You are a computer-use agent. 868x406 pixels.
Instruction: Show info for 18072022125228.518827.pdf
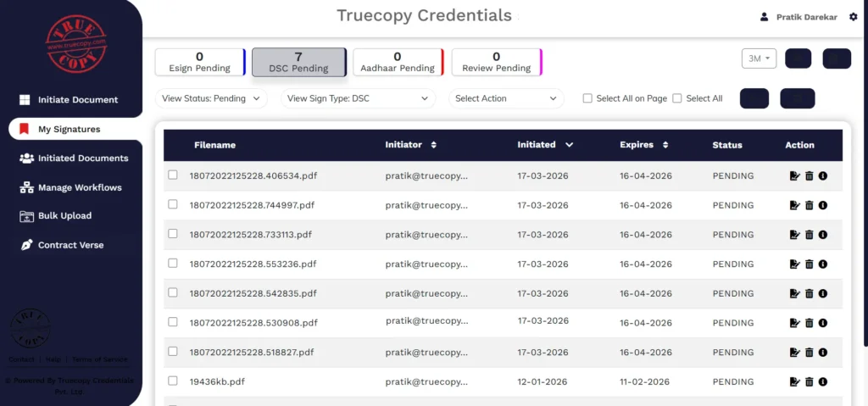[x=822, y=353]
